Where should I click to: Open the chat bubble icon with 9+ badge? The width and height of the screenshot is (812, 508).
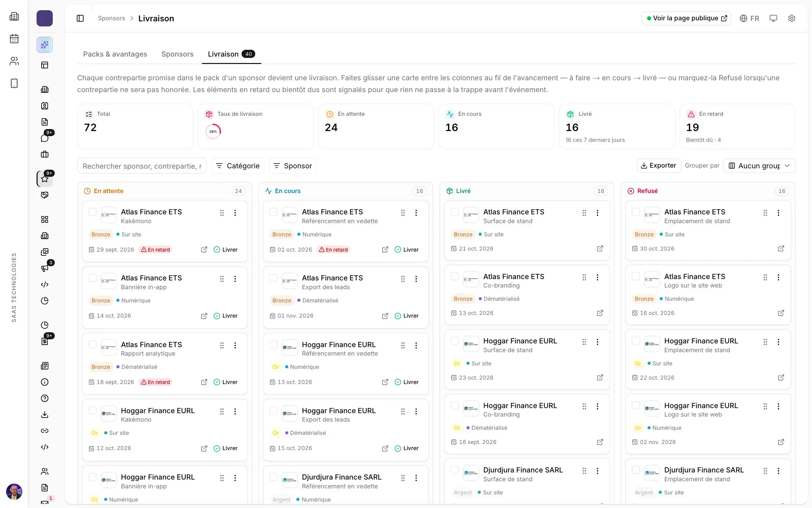(x=45, y=138)
